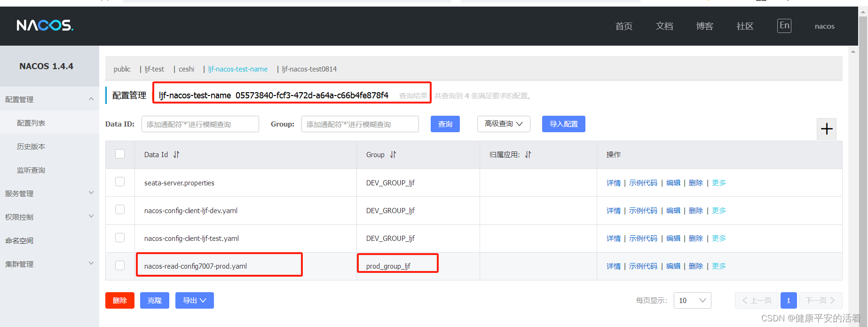The height and width of the screenshot is (327, 868).
Task: Focus the Data ID search field
Action: (200, 124)
